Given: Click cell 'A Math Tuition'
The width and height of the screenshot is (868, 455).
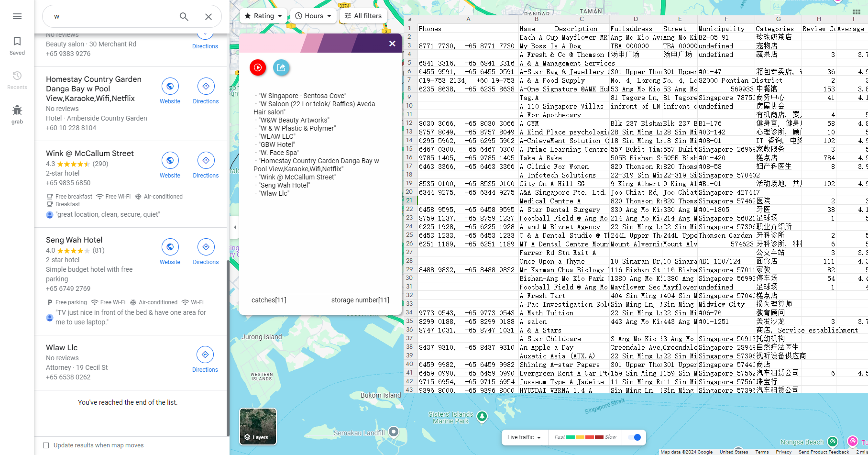Looking at the screenshot, I should (x=546, y=313).
